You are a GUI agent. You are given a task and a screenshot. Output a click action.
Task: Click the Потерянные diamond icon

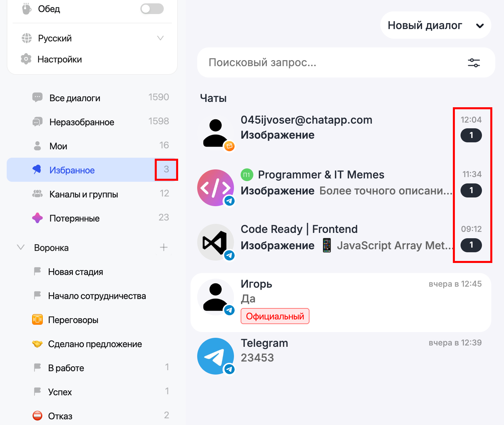point(37,218)
